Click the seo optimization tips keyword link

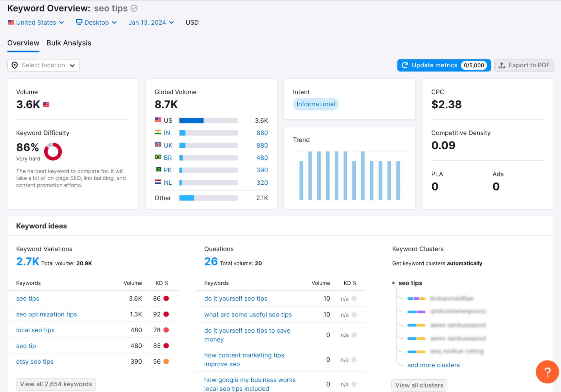click(x=47, y=314)
